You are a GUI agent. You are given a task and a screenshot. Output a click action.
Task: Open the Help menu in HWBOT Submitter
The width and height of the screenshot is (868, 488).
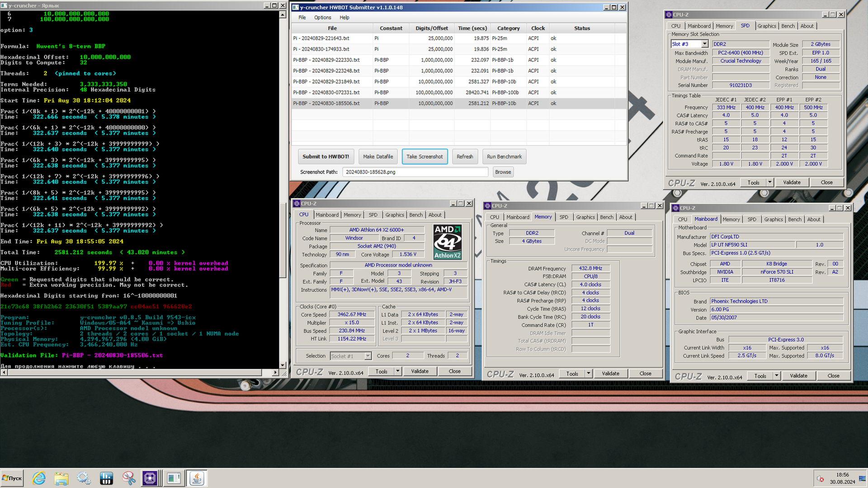coord(344,17)
